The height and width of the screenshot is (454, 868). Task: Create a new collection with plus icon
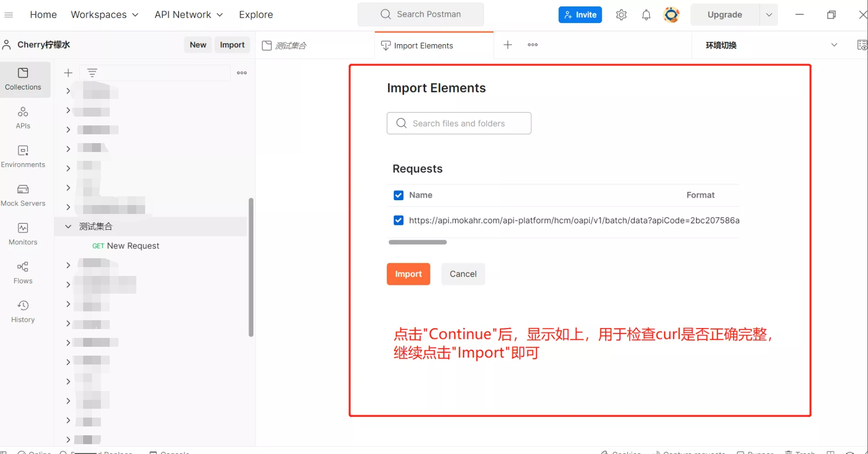[68, 73]
